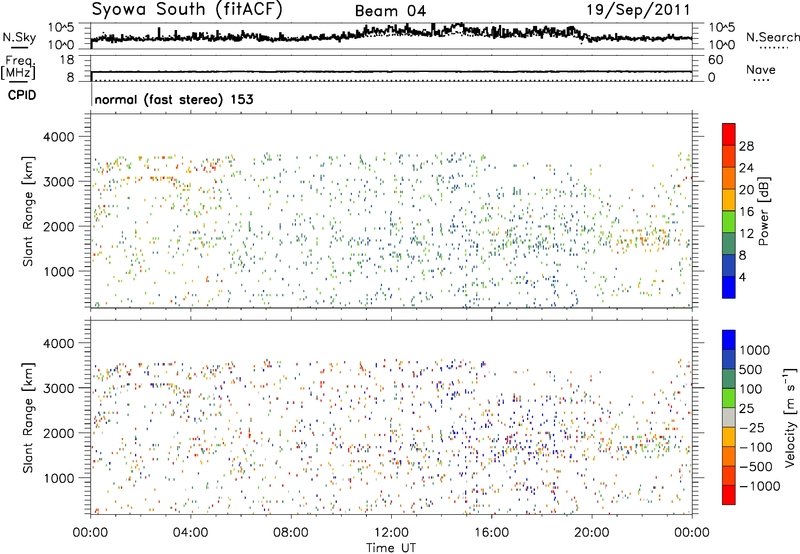
Task: Pick the gray -25 to 25 Velocity segment
Action: [x=729, y=417]
